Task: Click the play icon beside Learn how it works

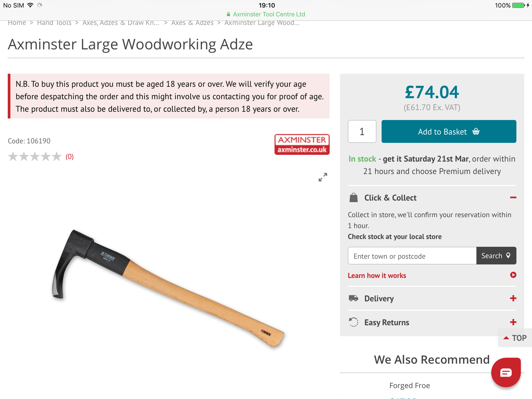Action: (x=513, y=275)
